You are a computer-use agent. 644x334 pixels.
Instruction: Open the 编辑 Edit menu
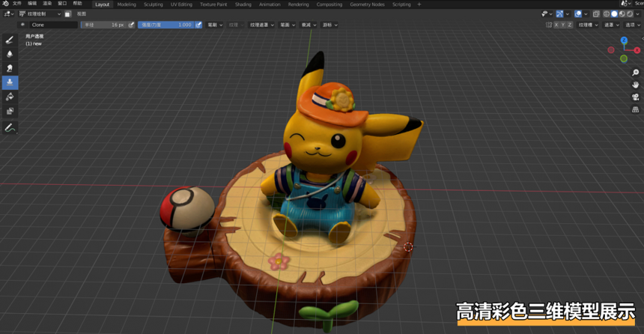32,4
